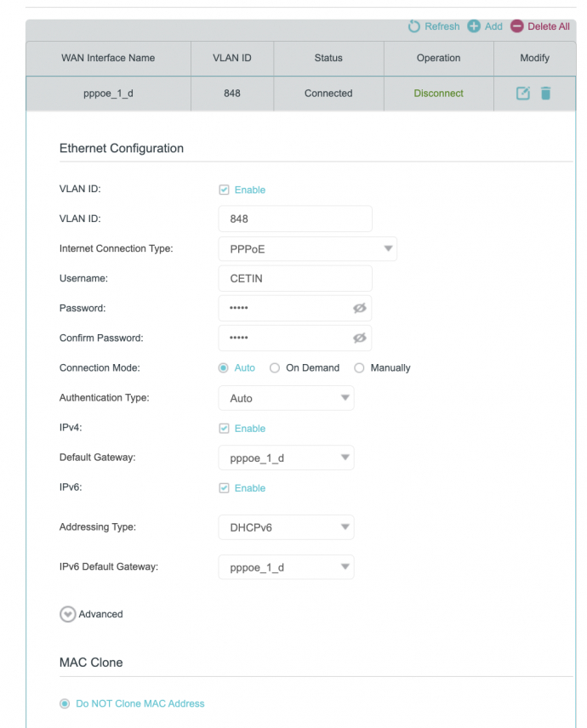Image resolution: width=587 pixels, height=728 pixels.
Task: Click the WAN Interface Name column header
Action: pyautogui.click(x=108, y=58)
